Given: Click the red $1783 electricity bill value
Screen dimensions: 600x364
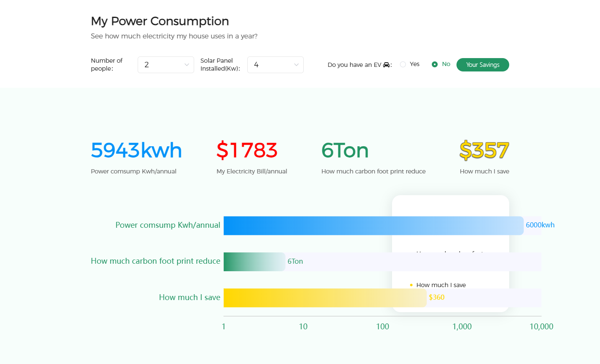Looking at the screenshot, I should tap(247, 150).
